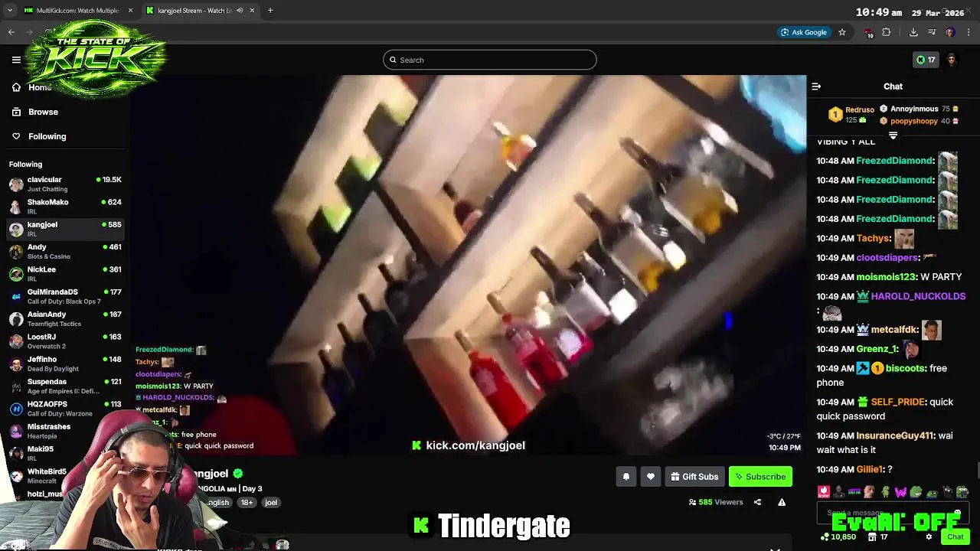Close the MultiKick.com tab
980x551 pixels.
coord(130,11)
